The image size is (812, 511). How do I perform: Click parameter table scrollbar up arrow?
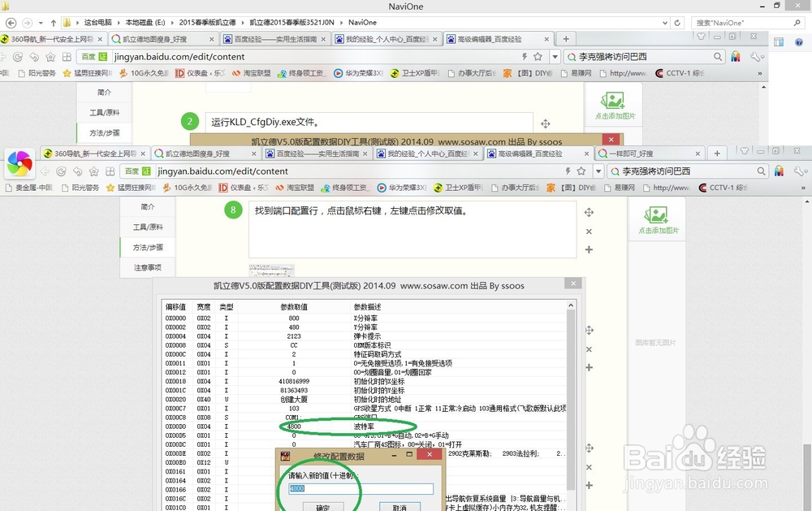(x=571, y=305)
